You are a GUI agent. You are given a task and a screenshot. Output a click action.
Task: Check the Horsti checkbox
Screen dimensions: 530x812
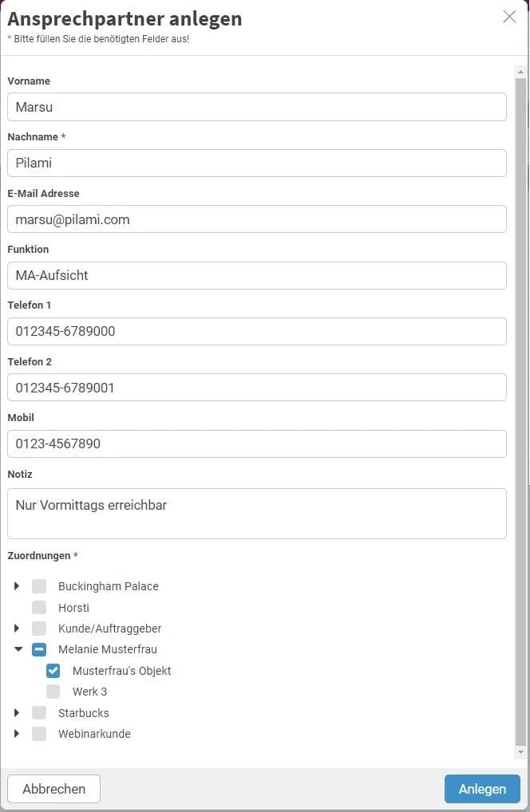pyautogui.click(x=39, y=608)
